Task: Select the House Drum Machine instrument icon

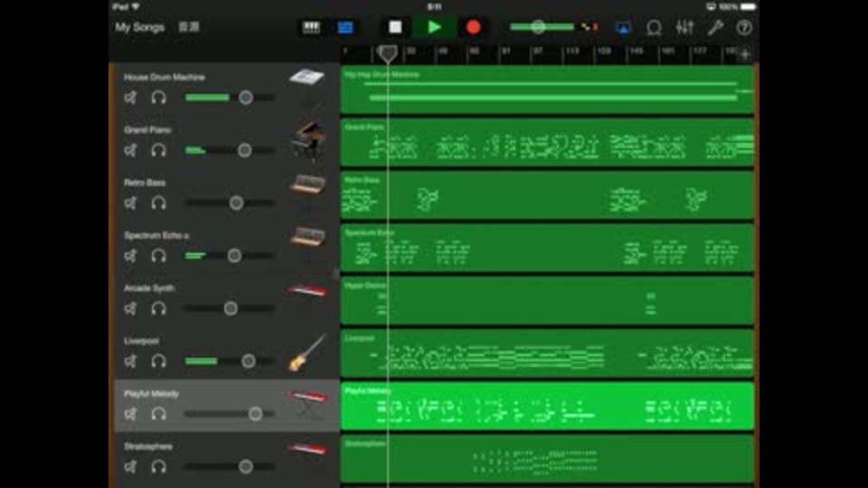Action: [x=307, y=78]
